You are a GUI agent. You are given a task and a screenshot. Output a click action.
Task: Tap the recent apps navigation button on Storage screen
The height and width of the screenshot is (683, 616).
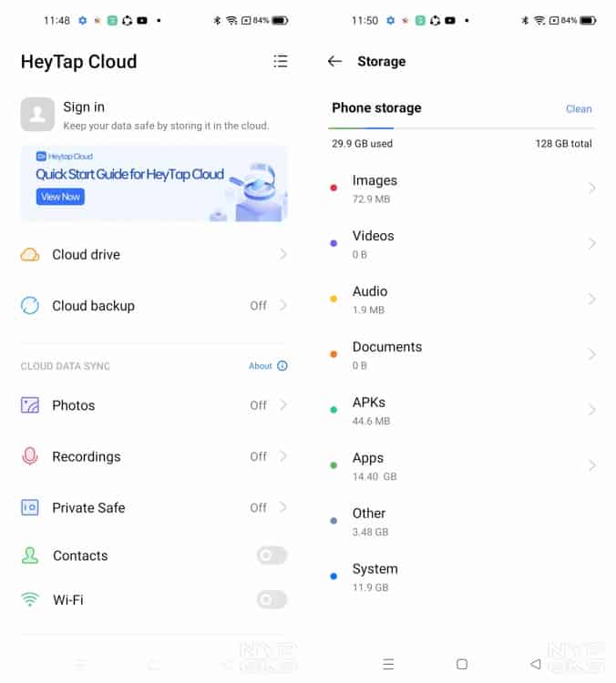[x=388, y=664]
